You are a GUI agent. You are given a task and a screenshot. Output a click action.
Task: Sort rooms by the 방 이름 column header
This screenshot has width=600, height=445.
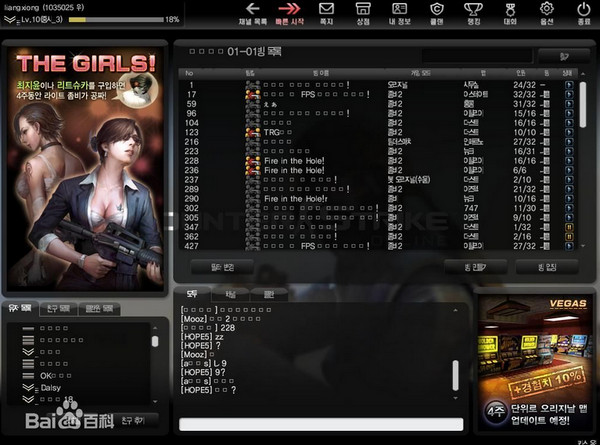click(x=321, y=73)
